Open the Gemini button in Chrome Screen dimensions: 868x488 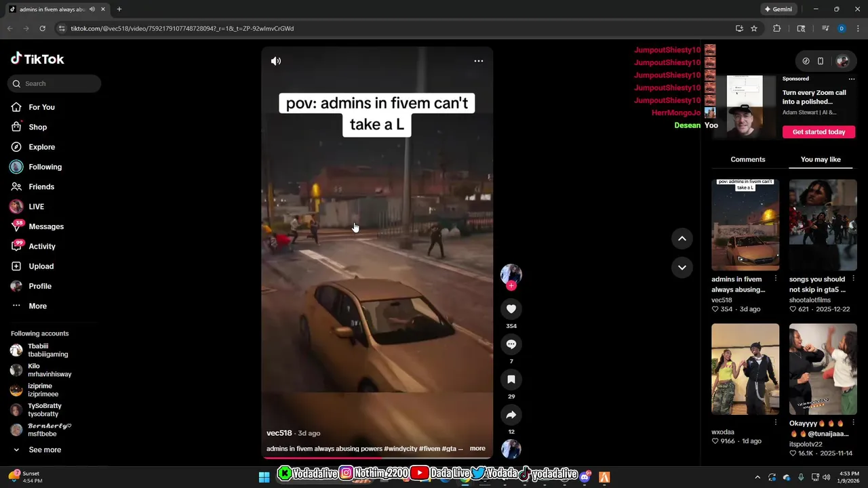click(x=778, y=9)
